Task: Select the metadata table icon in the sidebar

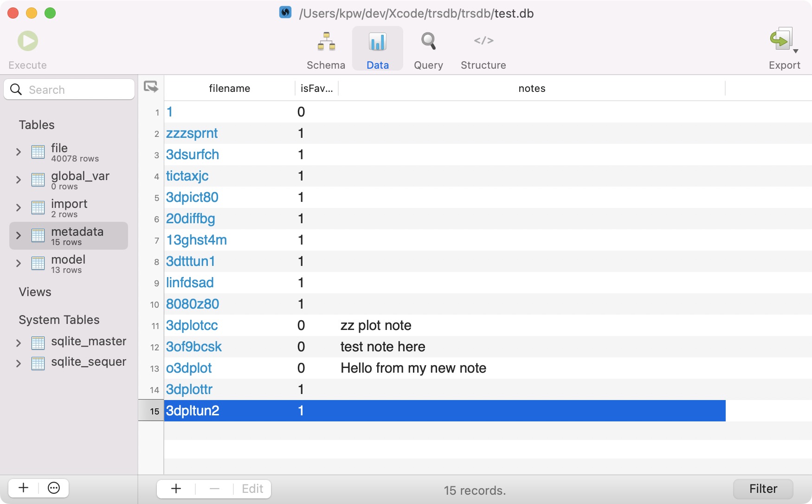Action: [x=38, y=235]
